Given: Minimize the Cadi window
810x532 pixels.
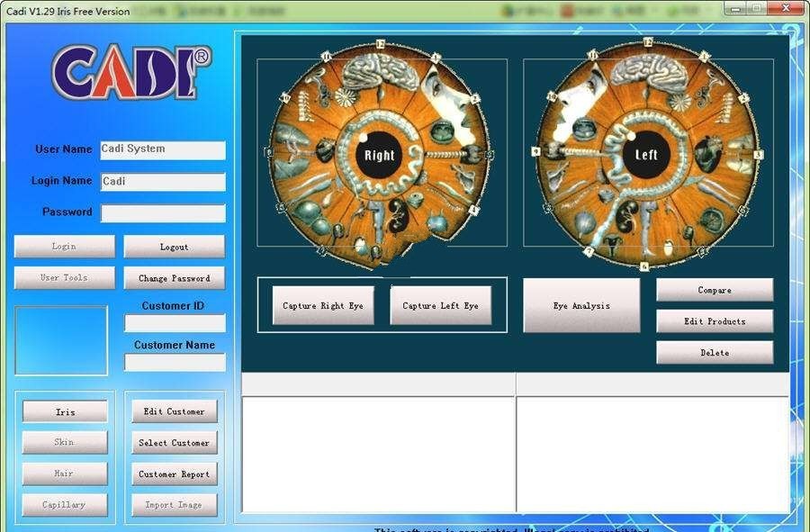Looking at the screenshot, I should (736, 8).
